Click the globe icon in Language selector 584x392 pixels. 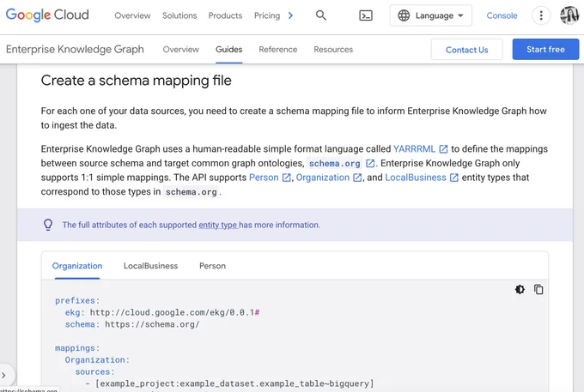click(x=404, y=15)
